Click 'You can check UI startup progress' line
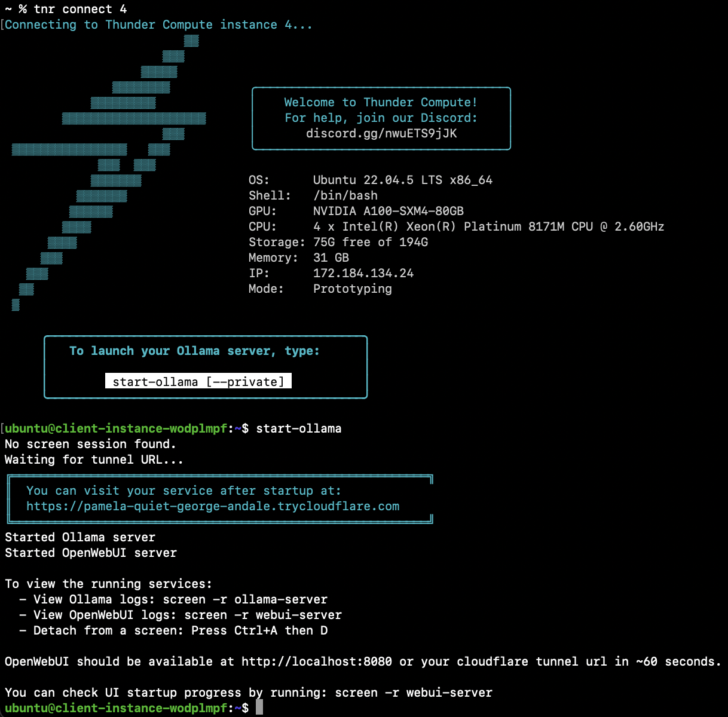728x717 pixels. pyautogui.click(x=249, y=693)
